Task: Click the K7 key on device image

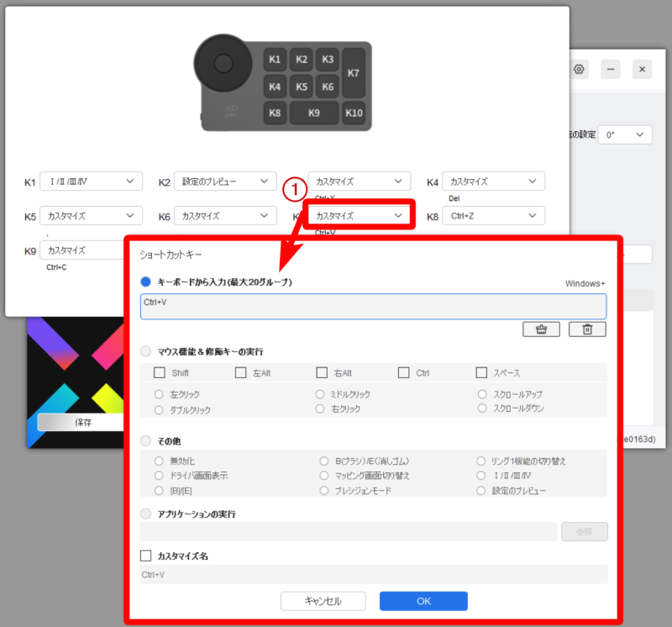Action: pyautogui.click(x=354, y=73)
